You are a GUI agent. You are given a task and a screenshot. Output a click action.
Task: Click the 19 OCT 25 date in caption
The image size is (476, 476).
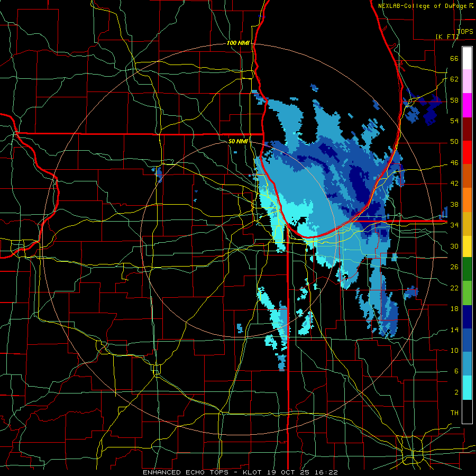[x=288, y=472]
